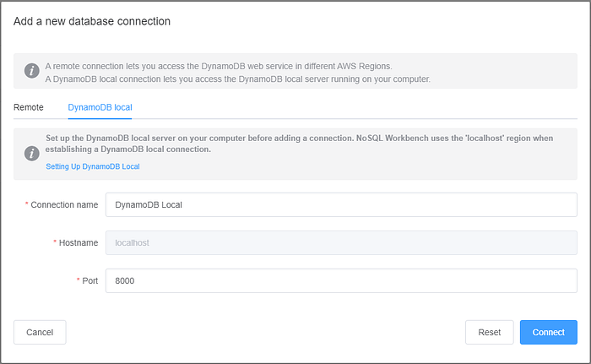Click the blue Connect button
This screenshot has width=591, height=364.
pos(548,332)
